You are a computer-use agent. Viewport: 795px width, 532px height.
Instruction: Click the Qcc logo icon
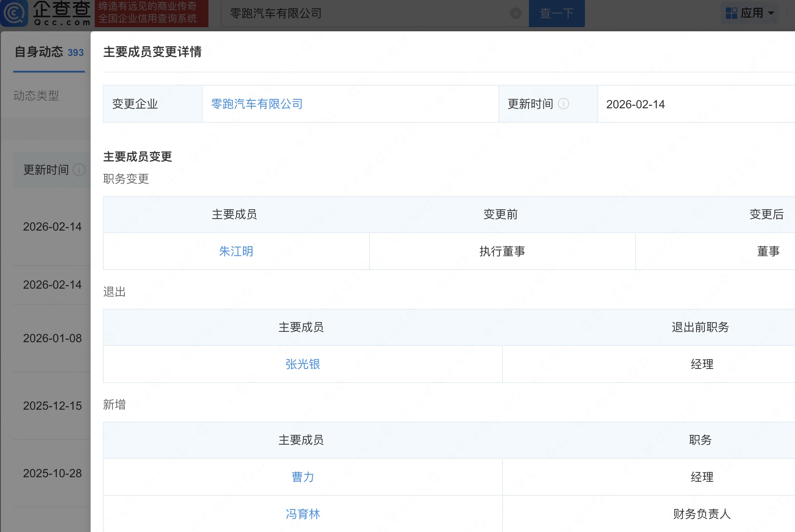pyautogui.click(x=14, y=13)
